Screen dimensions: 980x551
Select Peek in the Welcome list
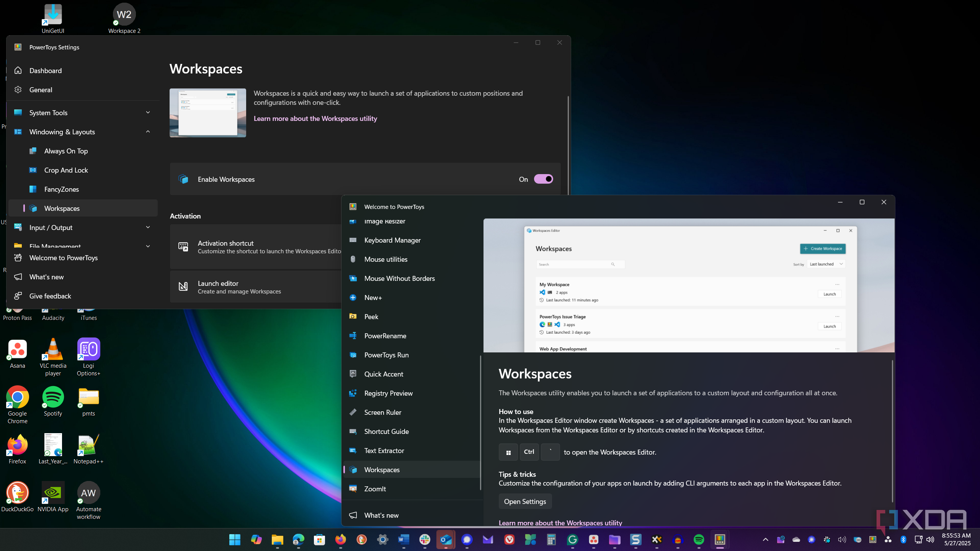point(411,316)
